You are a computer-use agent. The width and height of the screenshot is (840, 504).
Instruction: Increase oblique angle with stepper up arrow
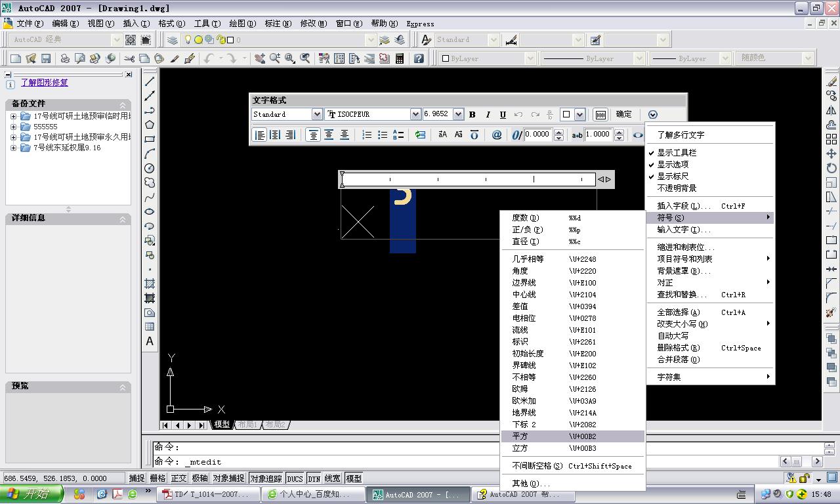pyautogui.click(x=558, y=132)
